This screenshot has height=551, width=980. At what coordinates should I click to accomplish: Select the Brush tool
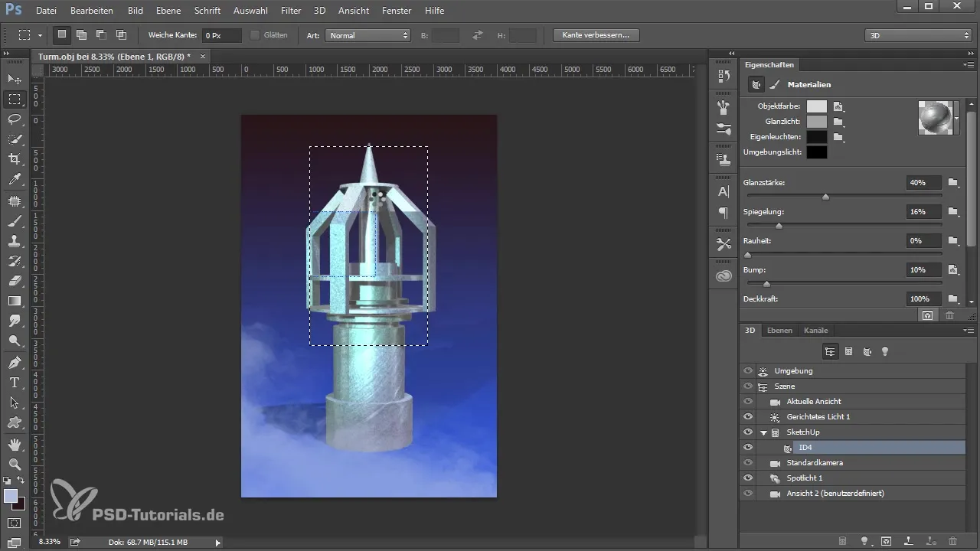click(x=15, y=221)
